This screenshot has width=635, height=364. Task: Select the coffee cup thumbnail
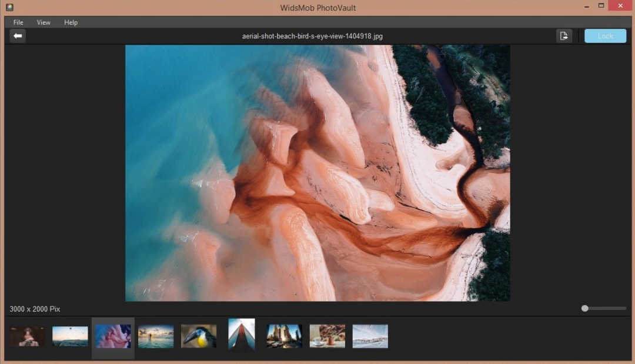[x=327, y=336]
